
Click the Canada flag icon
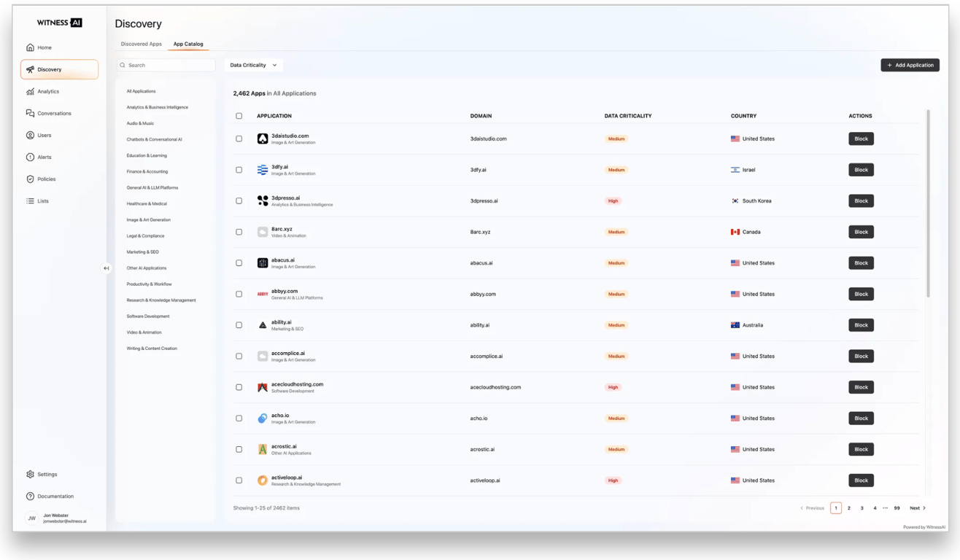[735, 232]
